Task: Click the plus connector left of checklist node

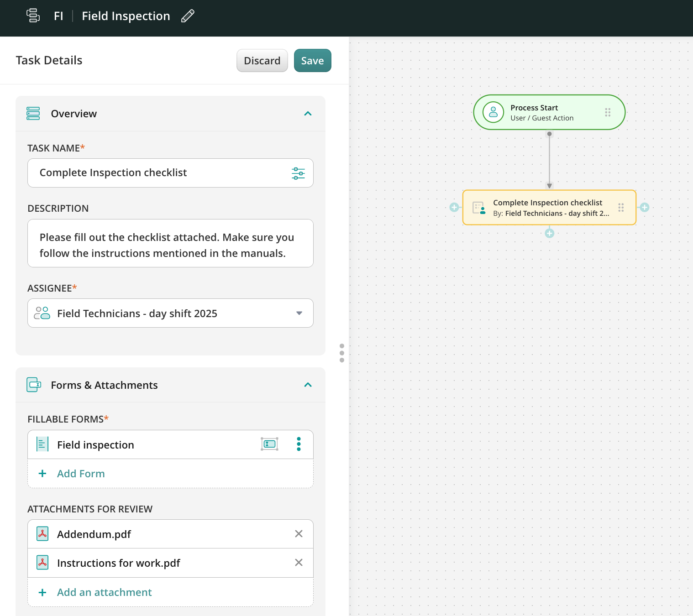Action: (454, 208)
